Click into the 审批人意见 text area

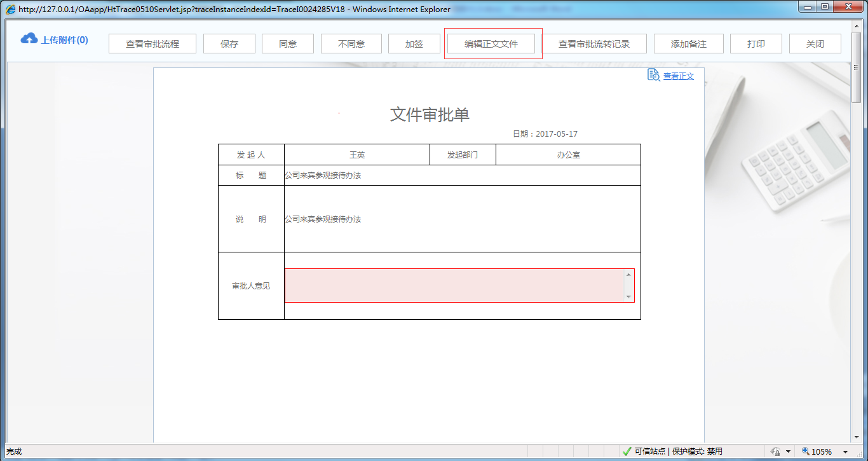454,286
